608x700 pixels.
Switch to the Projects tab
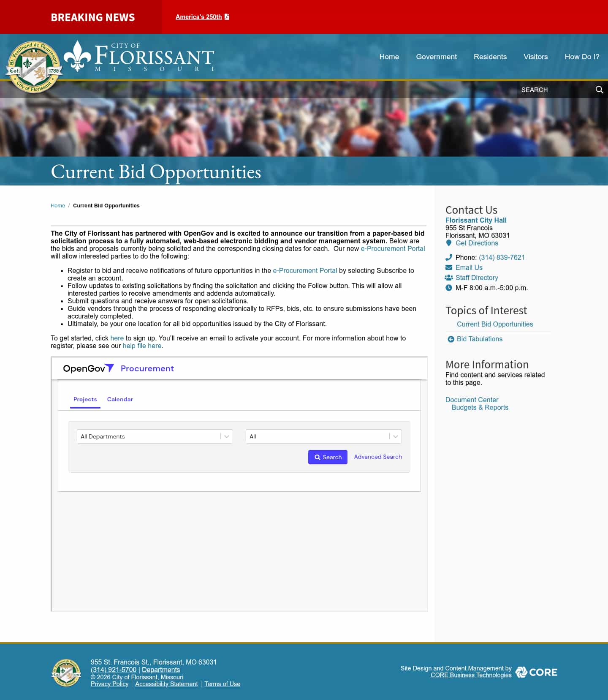coord(85,399)
